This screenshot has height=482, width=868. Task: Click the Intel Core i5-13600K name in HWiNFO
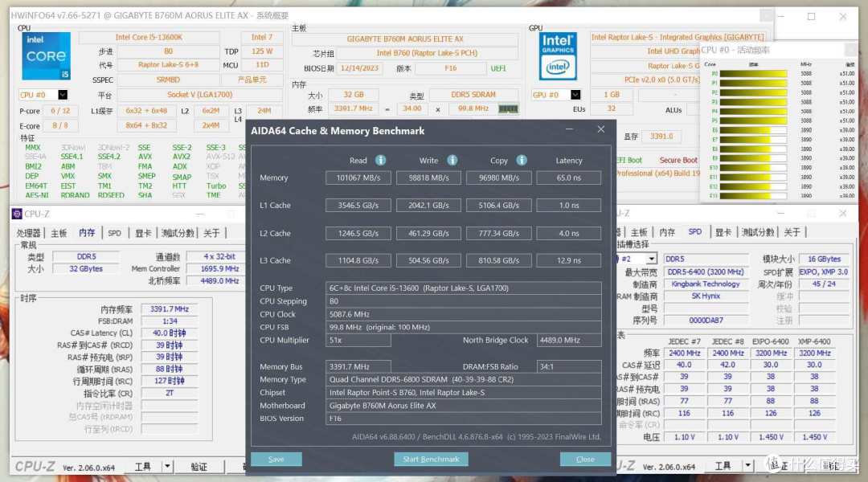tap(149, 37)
